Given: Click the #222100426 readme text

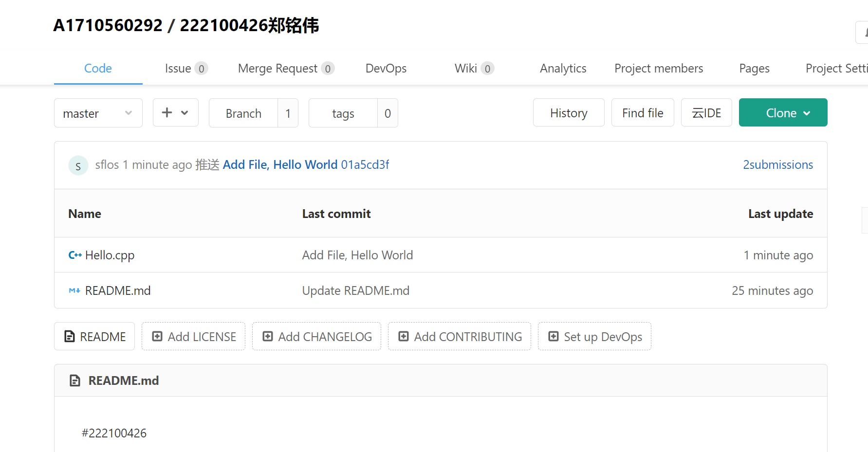Looking at the screenshot, I should tap(114, 433).
